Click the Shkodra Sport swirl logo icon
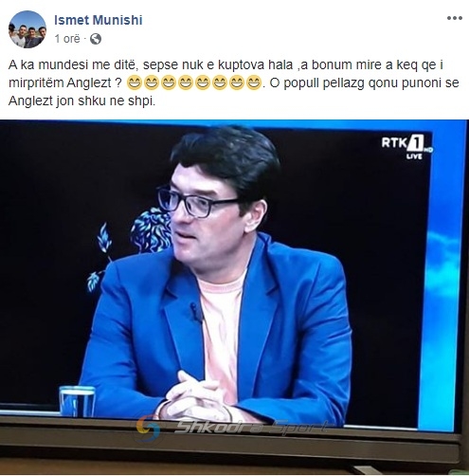 [x=148, y=428]
